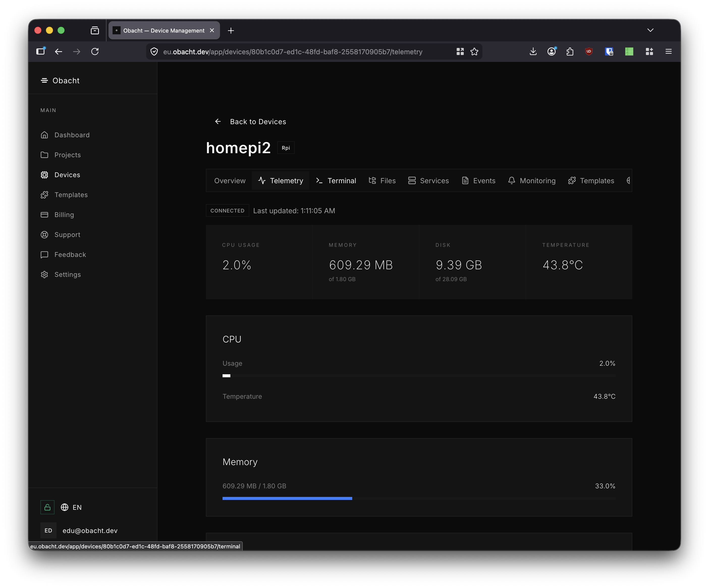The height and width of the screenshot is (588, 709).
Task: Click the MEMORY 609.29 MB card
Action: pyautogui.click(x=366, y=262)
